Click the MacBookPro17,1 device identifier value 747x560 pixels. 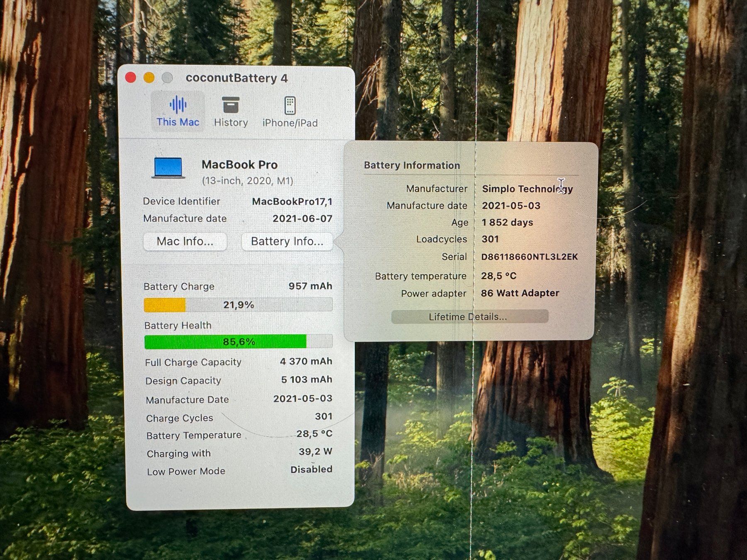pos(292,202)
